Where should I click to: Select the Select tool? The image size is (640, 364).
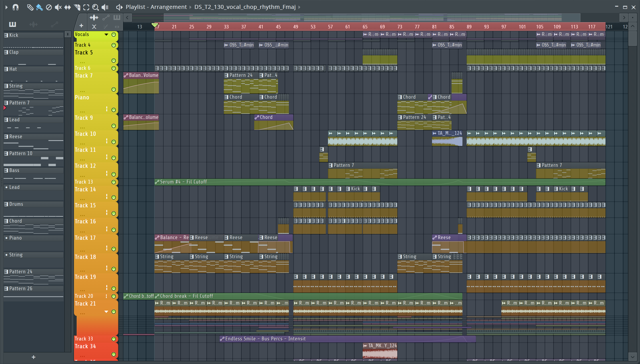[x=86, y=7]
